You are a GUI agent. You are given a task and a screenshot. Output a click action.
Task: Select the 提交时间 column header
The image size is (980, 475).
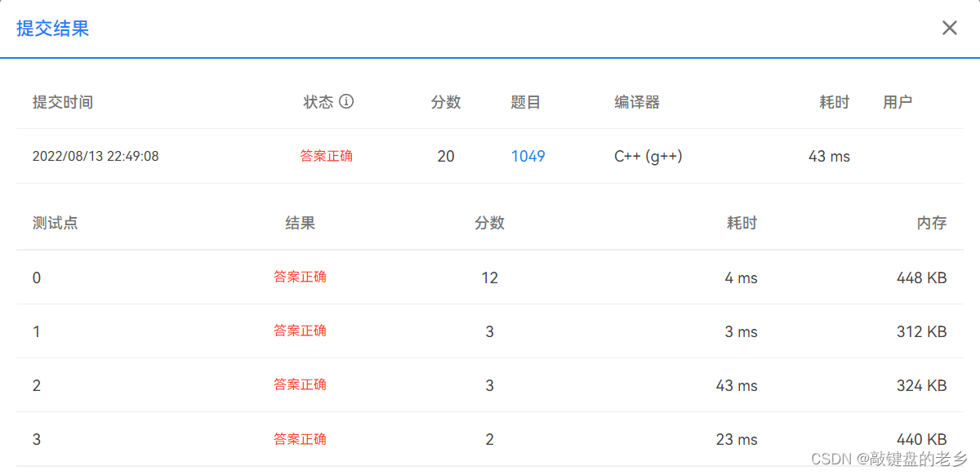click(x=61, y=102)
